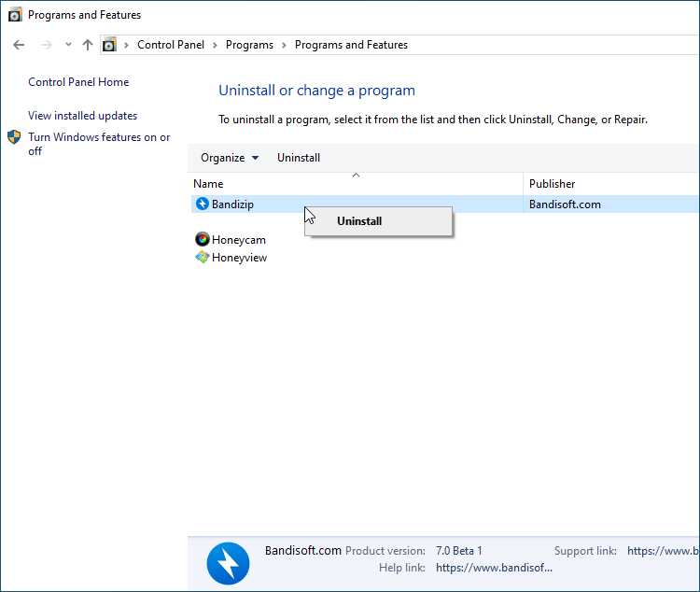Open View installed updates link
Viewport: 700px width, 592px height.
82,116
